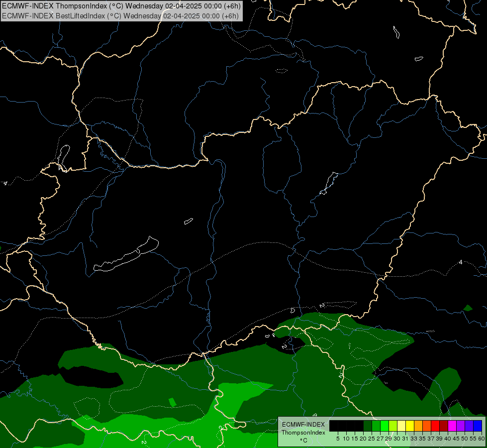Click the BestLiftedIndex title line at top
The width and height of the screenshot is (487, 448).
[x=120, y=16]
